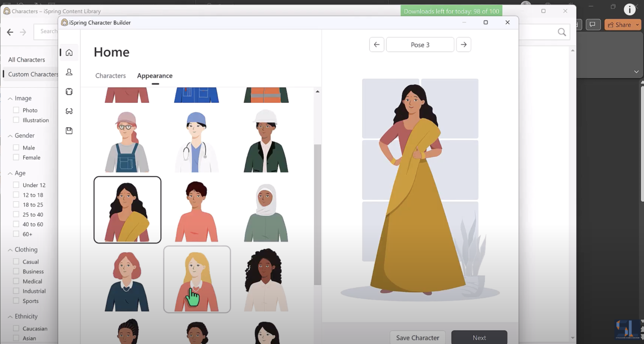The image size is (644, 344).
Task: Click the info icon at top right
Action: pyautogui.click(x=629, y=9)
